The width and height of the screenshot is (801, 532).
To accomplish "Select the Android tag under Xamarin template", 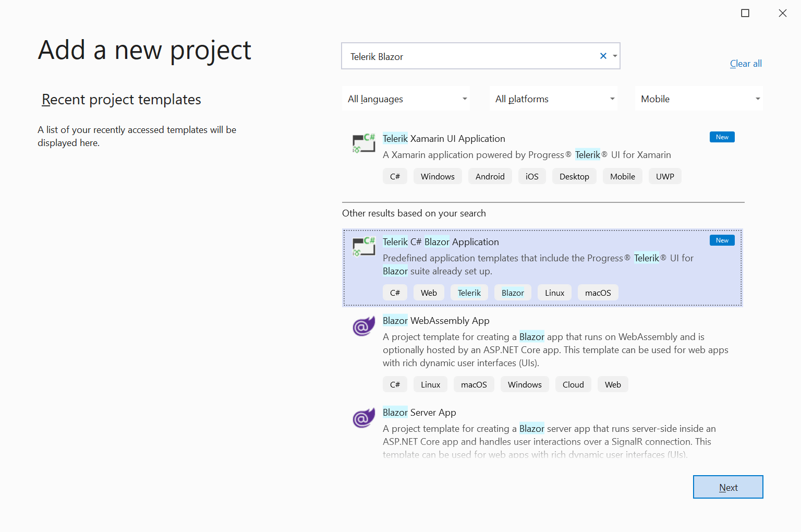I will point(490,176).
